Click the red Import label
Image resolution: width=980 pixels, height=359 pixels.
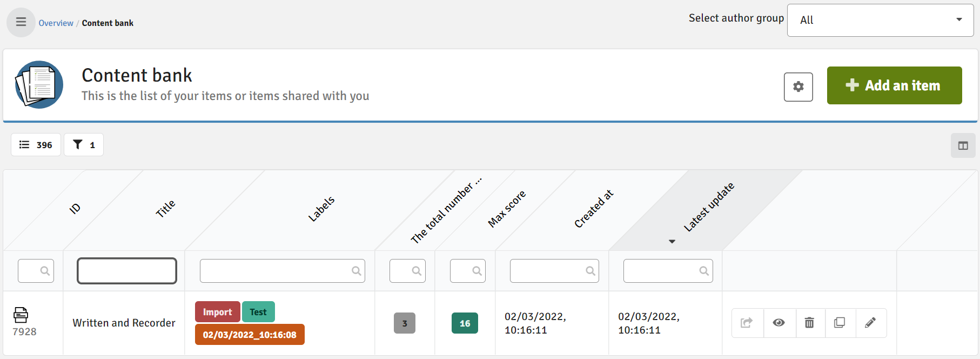pos(217,312)
